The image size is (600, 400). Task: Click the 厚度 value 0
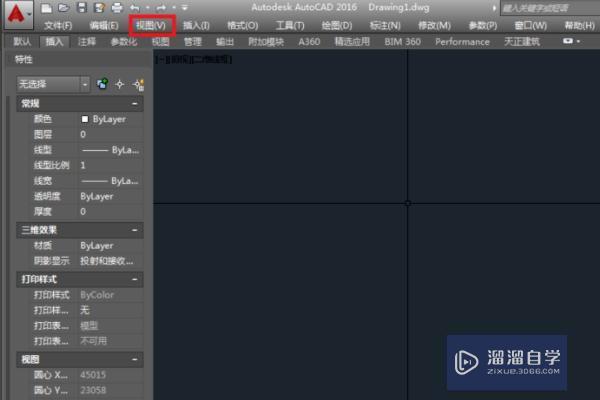coord(110,212)
